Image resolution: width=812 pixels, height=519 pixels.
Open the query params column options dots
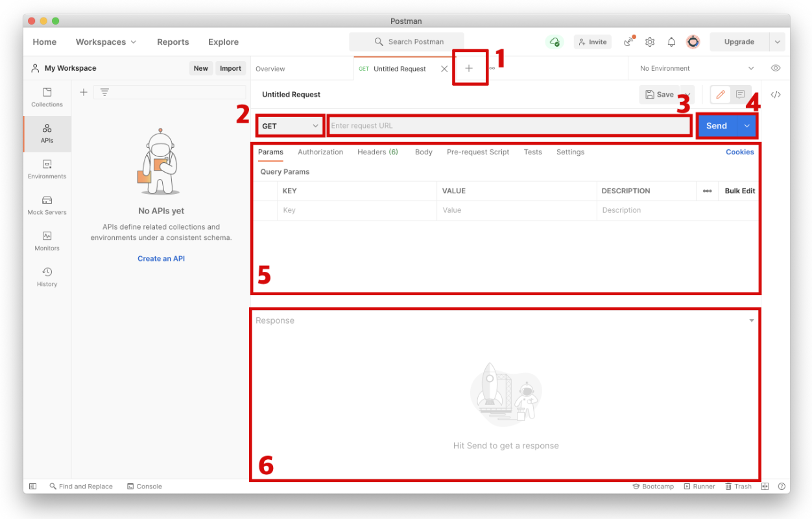point(707,191)
